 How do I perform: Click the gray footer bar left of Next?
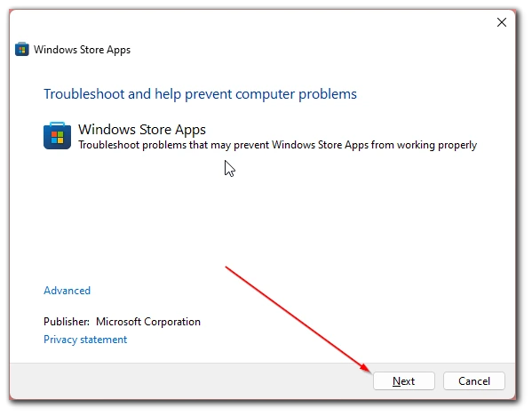point(190,381)
